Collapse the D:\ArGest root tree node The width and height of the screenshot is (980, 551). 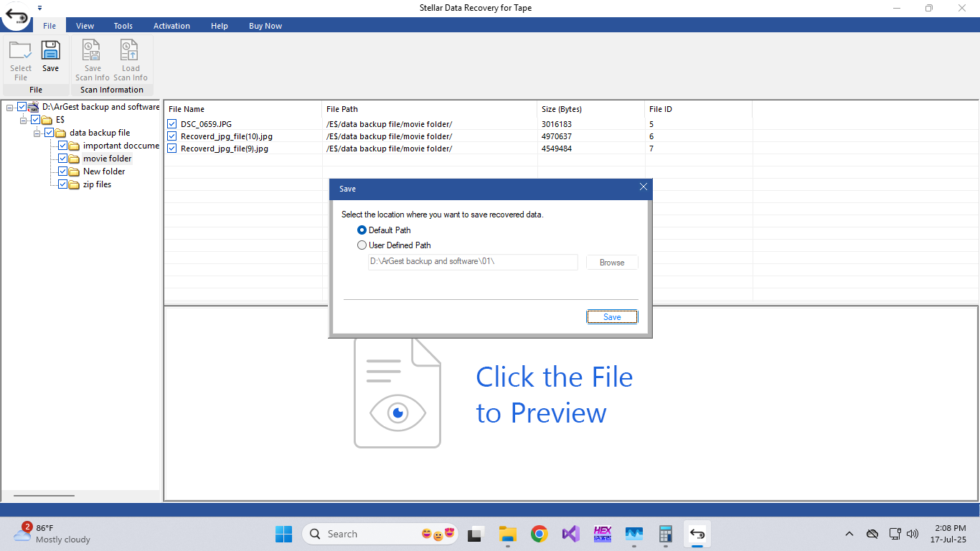pos(10,107)
